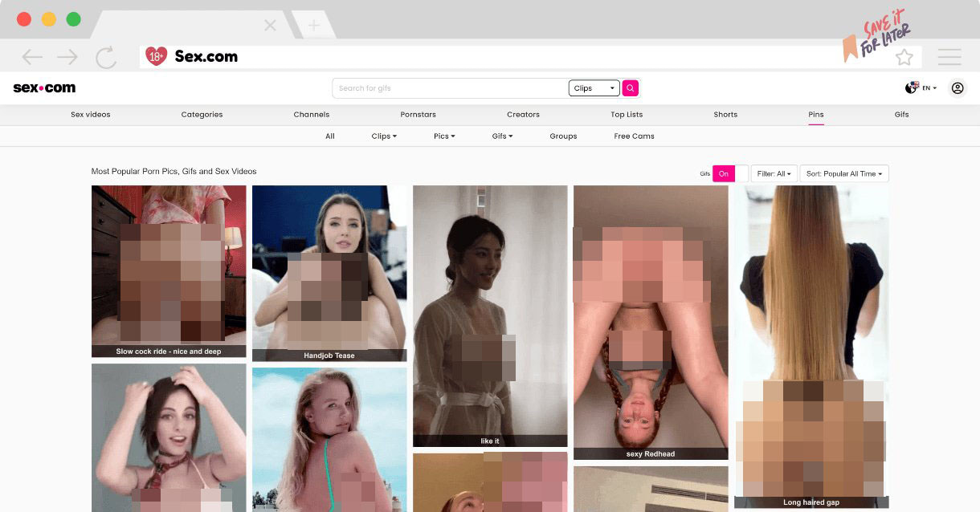
Task: Click the site logo in the header
Action: [44, 88]
